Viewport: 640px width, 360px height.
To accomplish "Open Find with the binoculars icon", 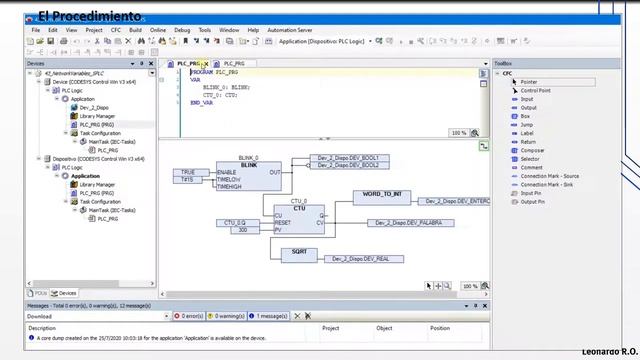I will [141, 41].
